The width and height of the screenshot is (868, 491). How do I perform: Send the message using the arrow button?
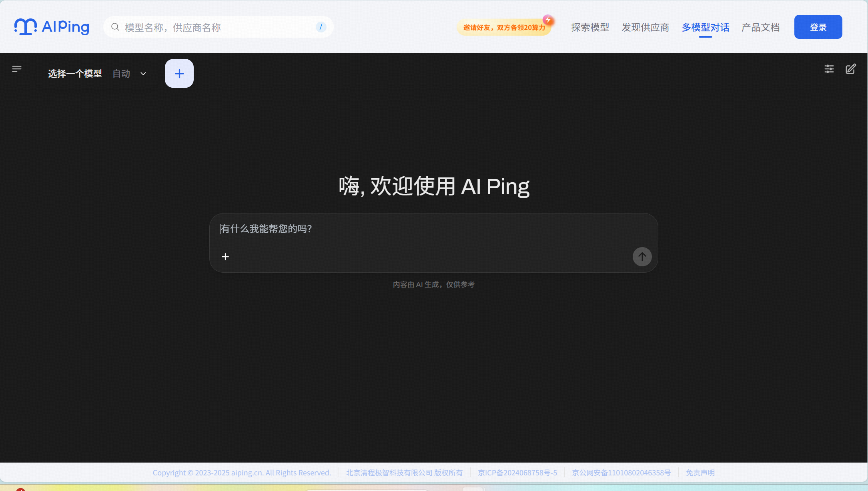[642, 257]
